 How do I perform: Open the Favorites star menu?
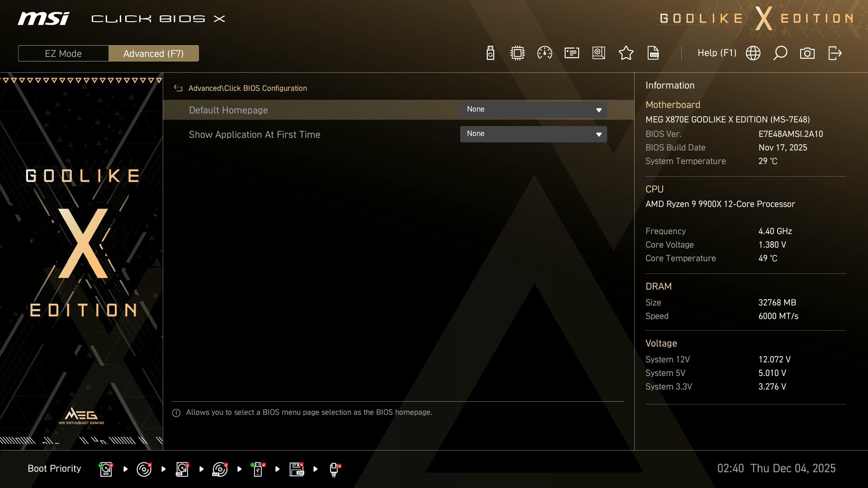pos(626,53)
